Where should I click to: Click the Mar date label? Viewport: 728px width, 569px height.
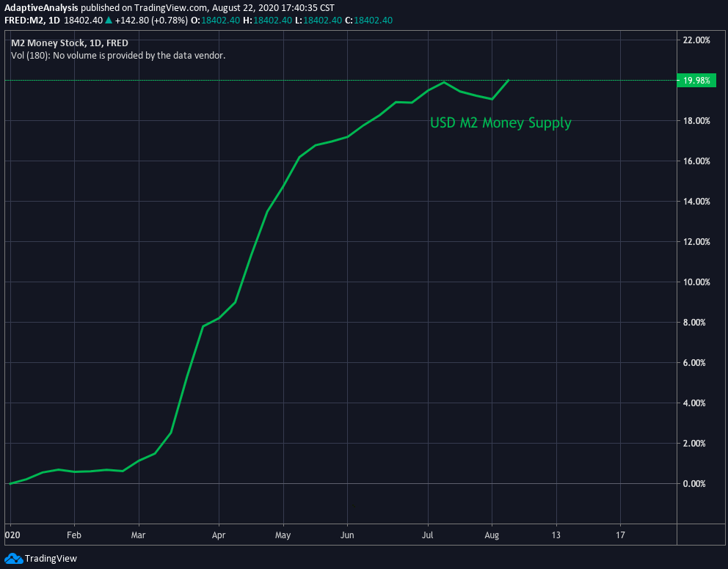pyautogui.click(x=139, y=535)
